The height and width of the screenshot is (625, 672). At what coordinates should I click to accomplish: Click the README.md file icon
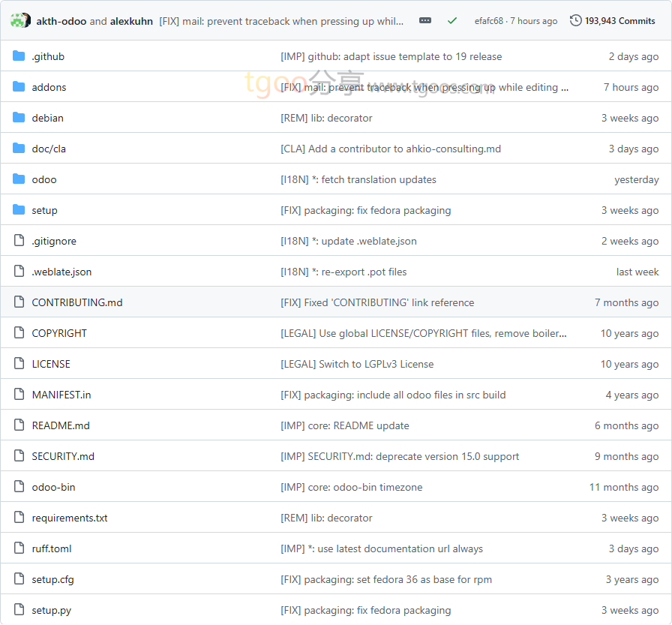pyautogui.click(x=19, y=425)
